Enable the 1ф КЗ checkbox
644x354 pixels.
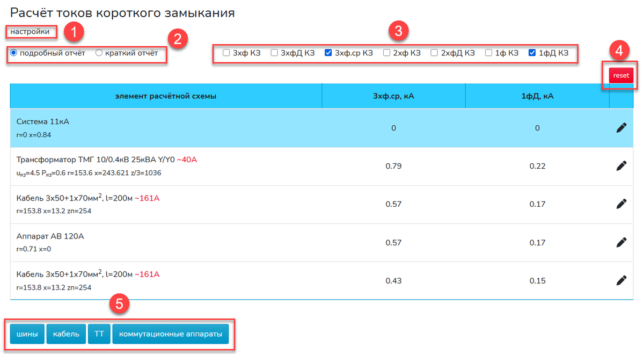click(488, 53)
